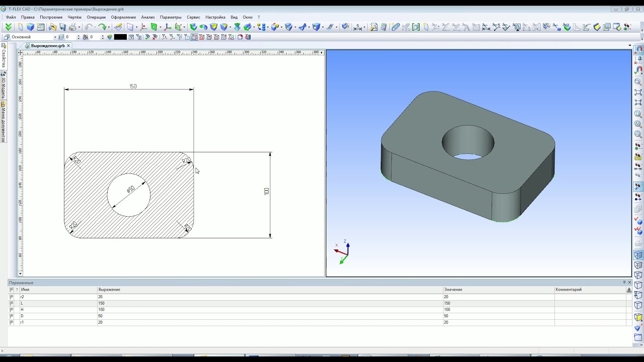644x362 pixels.
Task: Expand the redo history dropdown arrow
Action: (x=109, y=27)
